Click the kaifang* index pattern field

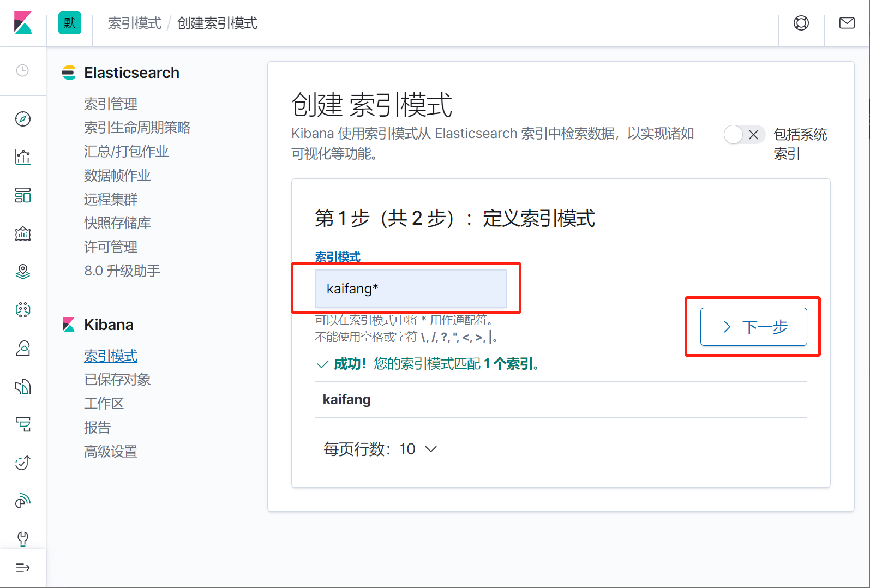pyautogui.click(x=410, y=289)
